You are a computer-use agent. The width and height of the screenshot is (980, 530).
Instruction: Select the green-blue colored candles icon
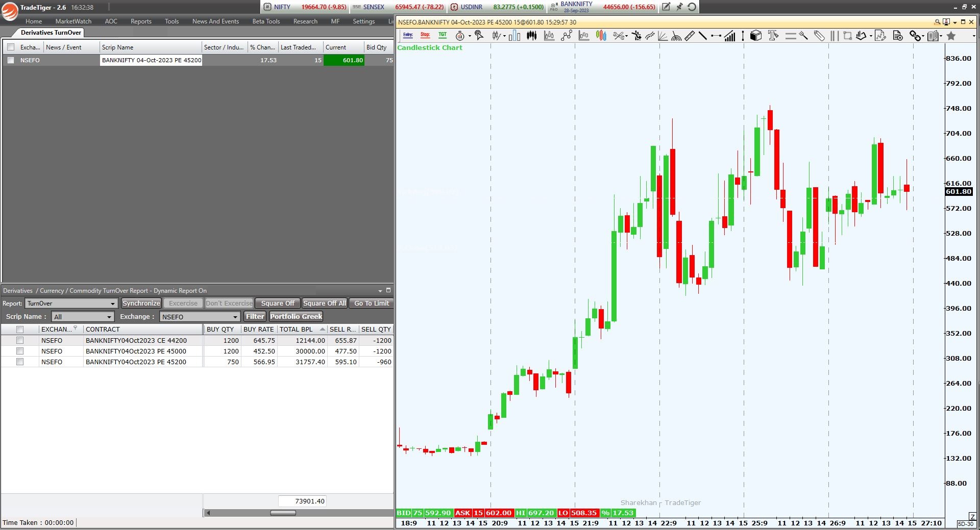point(601,36)
